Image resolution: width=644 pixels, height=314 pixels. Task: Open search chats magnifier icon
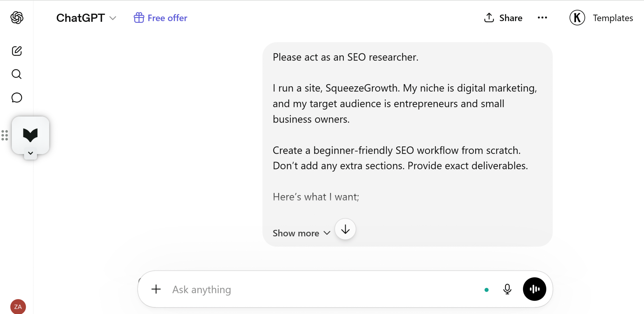click(x=17, y=74)
